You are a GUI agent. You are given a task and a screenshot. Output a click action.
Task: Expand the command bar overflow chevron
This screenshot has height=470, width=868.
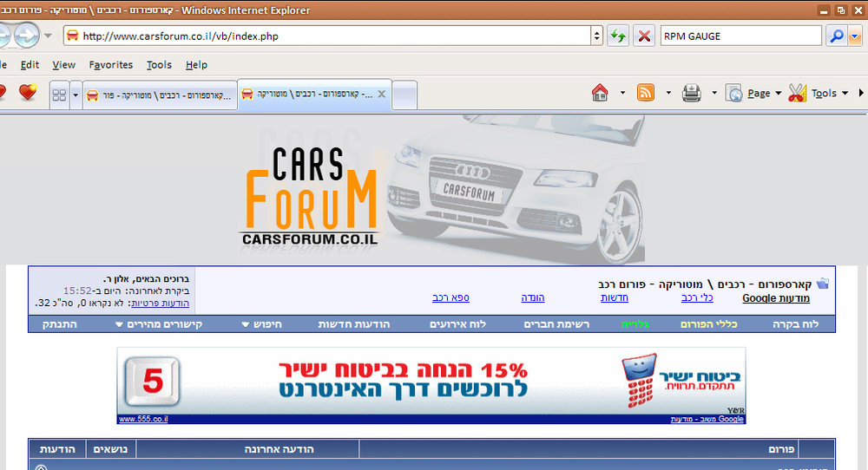tap(861, 93)
